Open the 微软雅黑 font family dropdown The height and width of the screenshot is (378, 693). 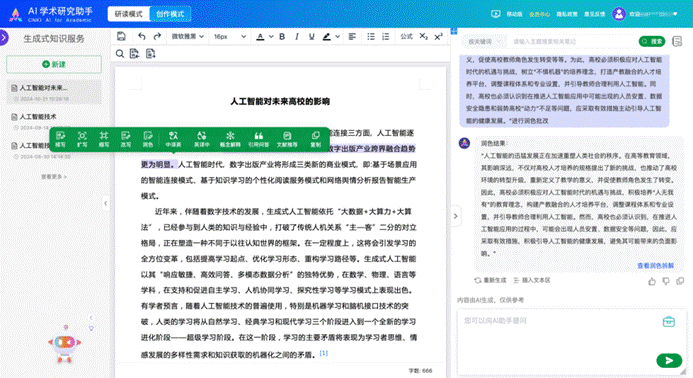coord(187,37)
